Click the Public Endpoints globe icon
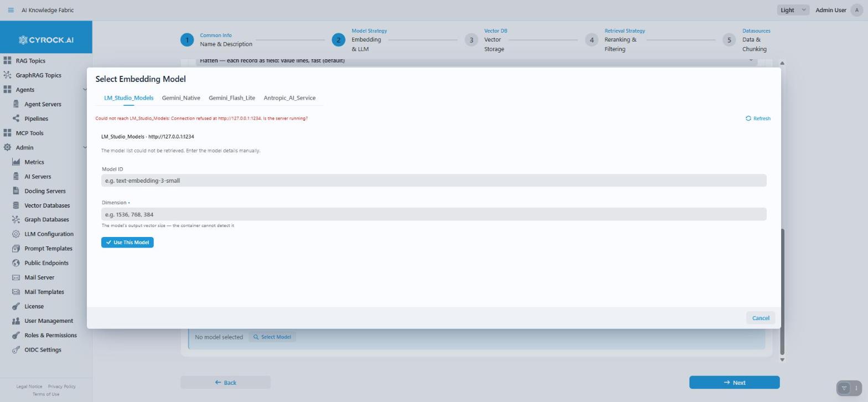Image resolution: width=868 pixels, height=402 pixels. click(x=16, y=263)
